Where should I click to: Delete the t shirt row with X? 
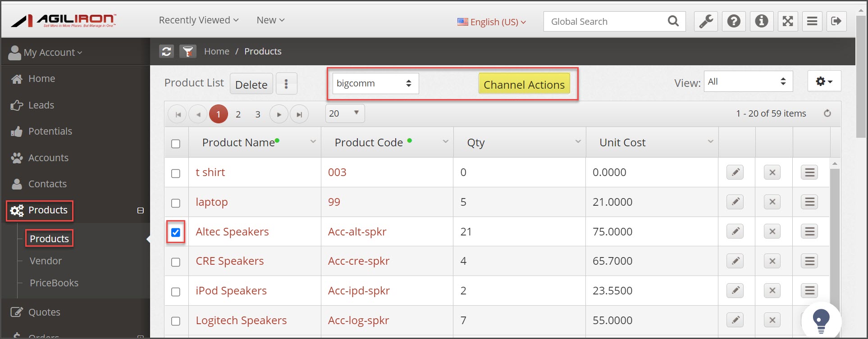[772, 172]
